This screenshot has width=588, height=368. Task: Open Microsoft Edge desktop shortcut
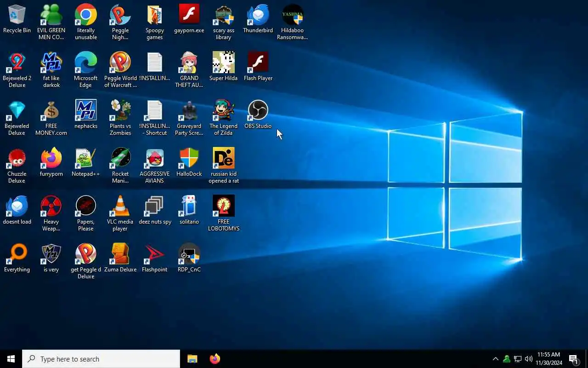pos(86,70)
